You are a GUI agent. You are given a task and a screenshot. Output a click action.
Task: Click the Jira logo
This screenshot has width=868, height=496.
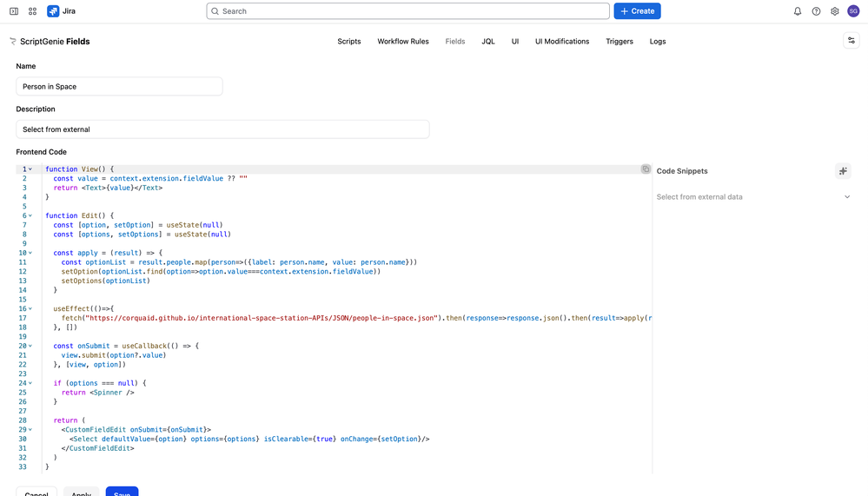coord(62,11)
